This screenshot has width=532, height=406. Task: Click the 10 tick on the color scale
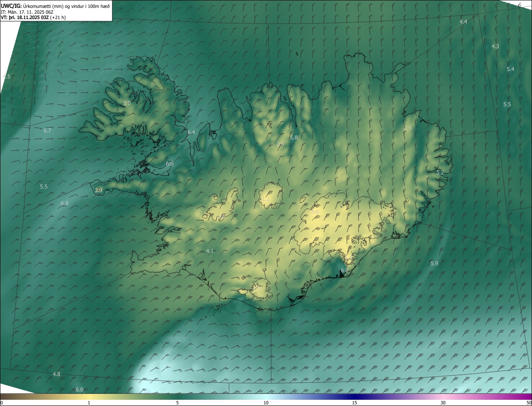(x=266, y=403)
